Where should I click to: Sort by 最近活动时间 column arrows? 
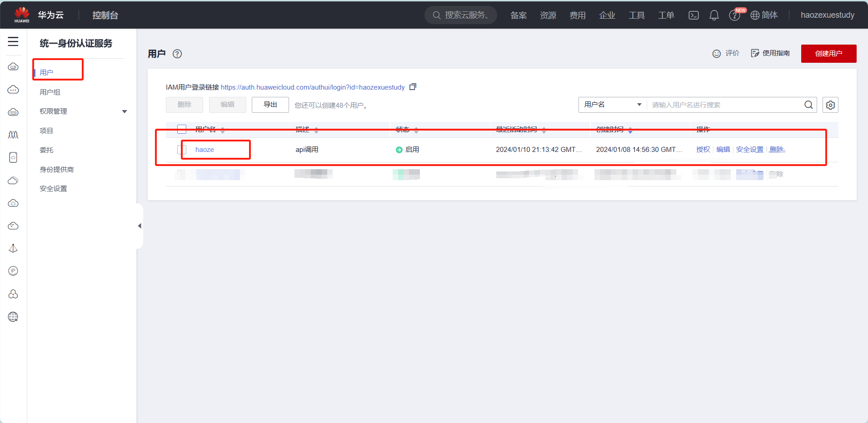click(x=544, y=130)
